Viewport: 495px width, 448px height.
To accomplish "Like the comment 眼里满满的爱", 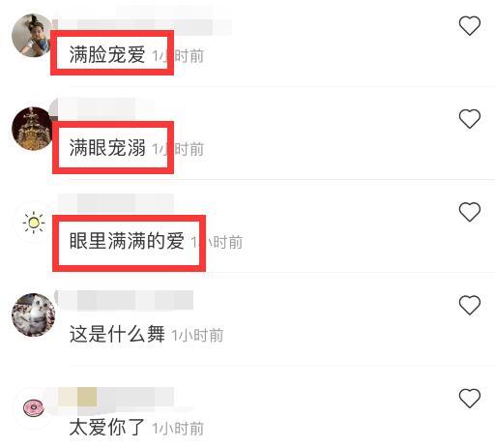I will 470,212.
